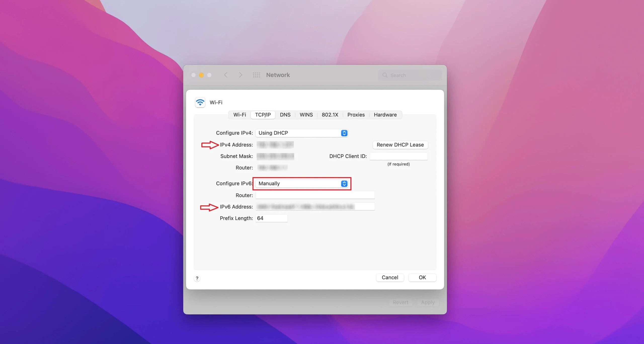The height and width of the screenshot is (344, 644).
Task: Click the Prefix Length field
Action: click(x=271, y=218)
